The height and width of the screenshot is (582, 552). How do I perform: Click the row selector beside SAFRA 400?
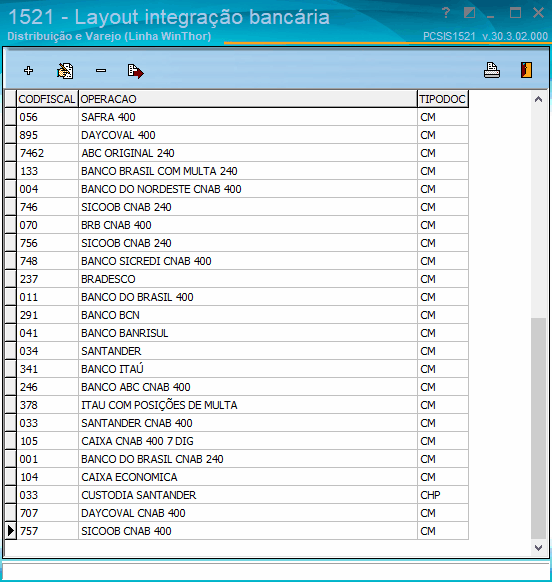coord(11,117)
